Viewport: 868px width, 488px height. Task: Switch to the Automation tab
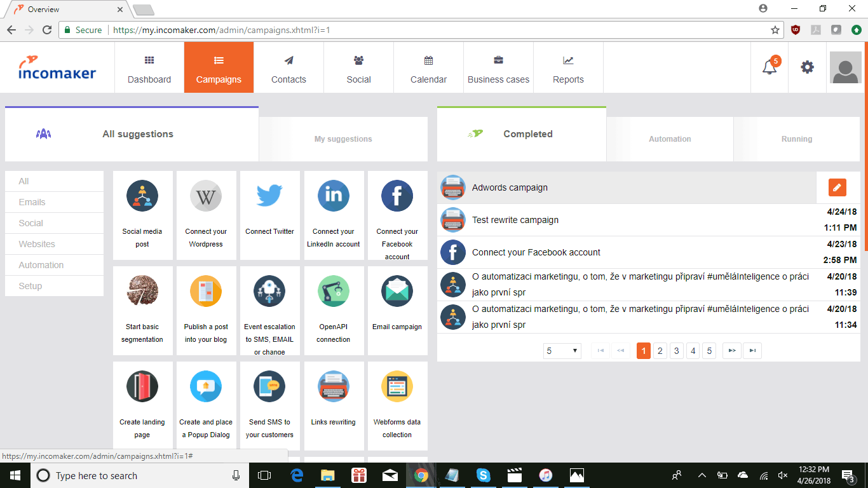[x=670, y=139]
